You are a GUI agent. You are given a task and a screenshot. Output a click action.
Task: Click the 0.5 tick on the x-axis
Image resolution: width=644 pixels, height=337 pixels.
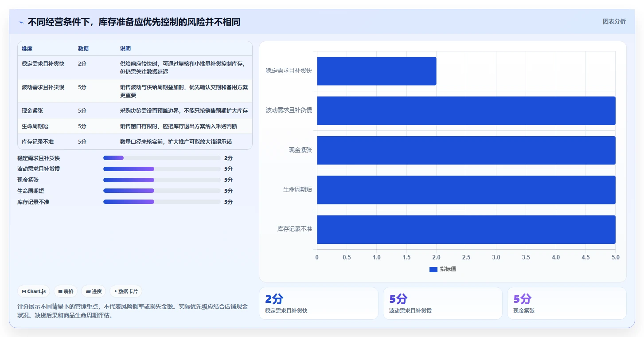[x=347, y=257]
